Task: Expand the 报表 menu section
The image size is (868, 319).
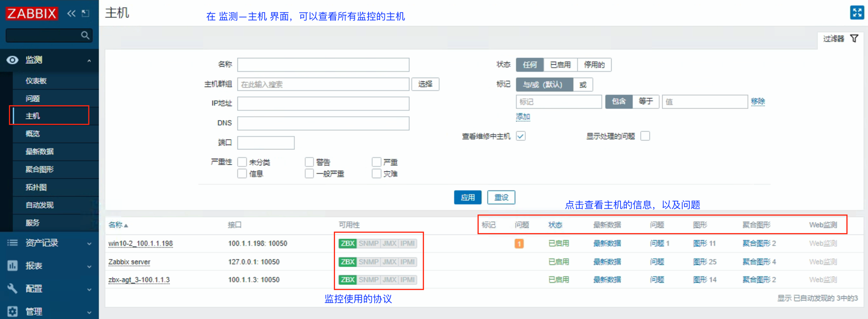Action: coord(89,267)
